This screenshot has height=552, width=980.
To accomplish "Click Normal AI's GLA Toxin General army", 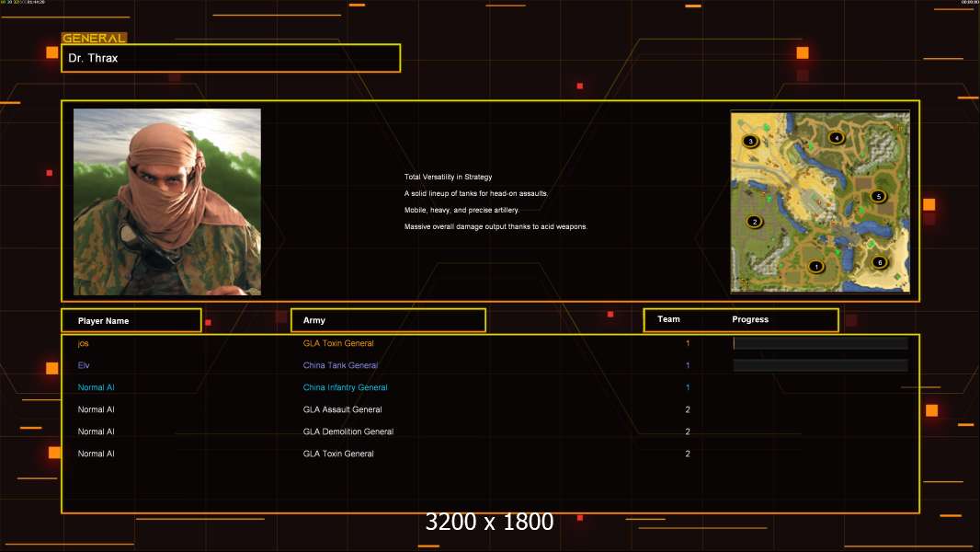I will [x=338, y=454].
